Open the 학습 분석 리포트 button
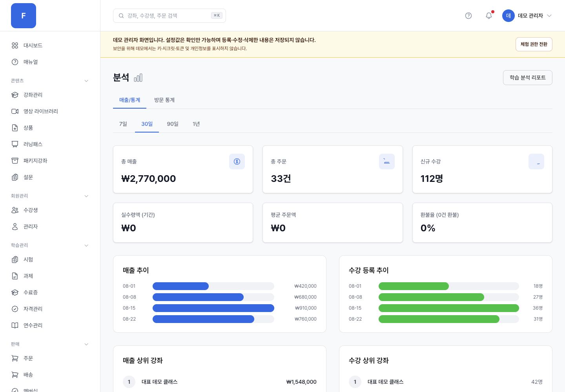This screenshot has width=565, height=392. (x=528, y=78)
